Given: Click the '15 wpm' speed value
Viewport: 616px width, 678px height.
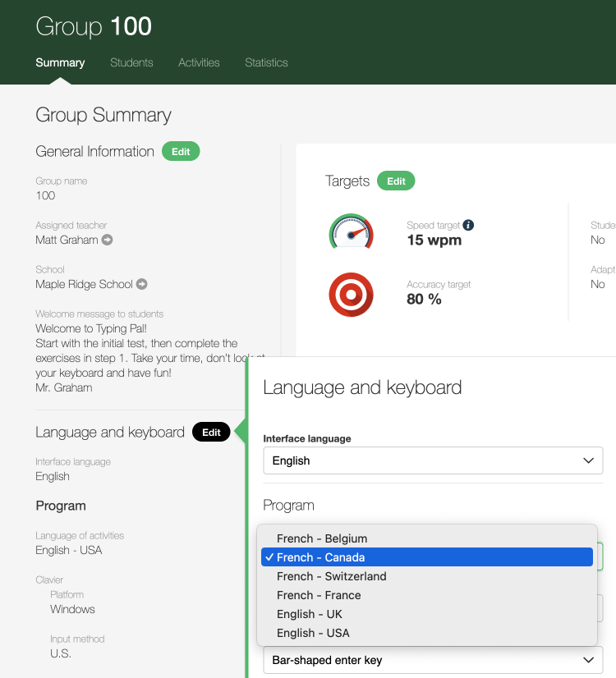Looking at the screenshot, I should pos(434,240).
